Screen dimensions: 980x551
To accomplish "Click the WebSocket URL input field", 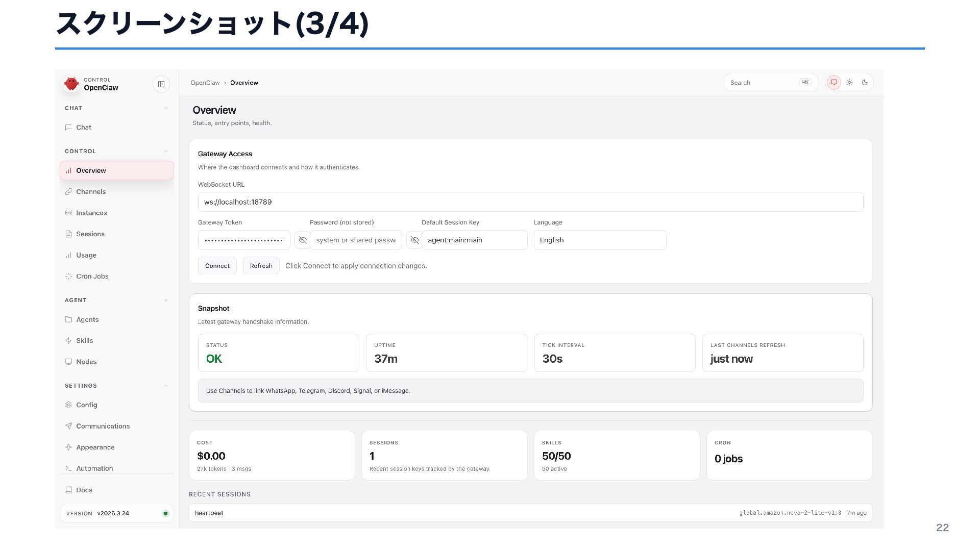I will click(530, 202).
